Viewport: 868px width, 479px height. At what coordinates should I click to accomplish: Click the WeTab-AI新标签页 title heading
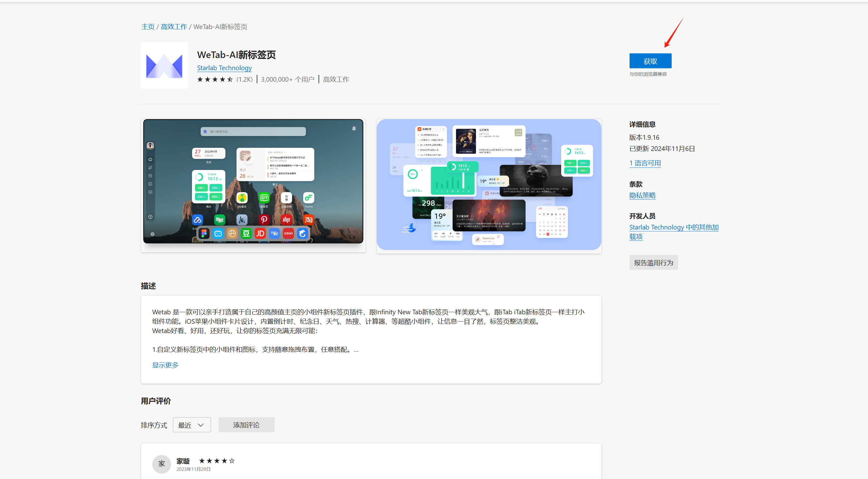(x=236, y=55)
